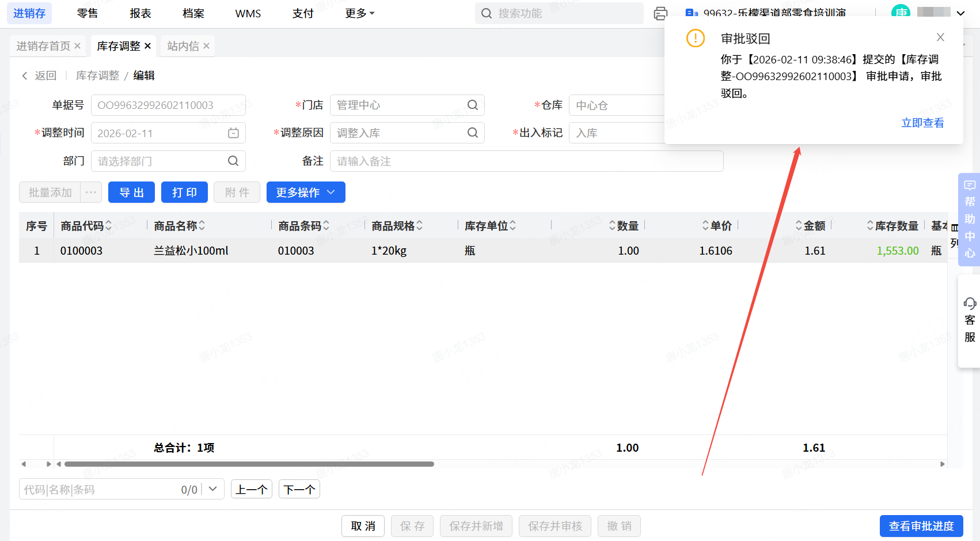Expand the account dropdown arrow at top right
The height and width of the screenshot is (541, 980).
960,13
